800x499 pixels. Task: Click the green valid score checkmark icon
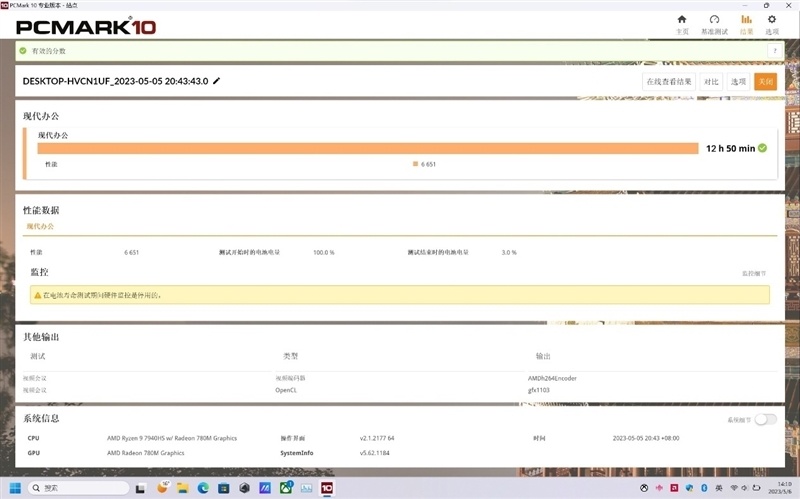point(23,51)
